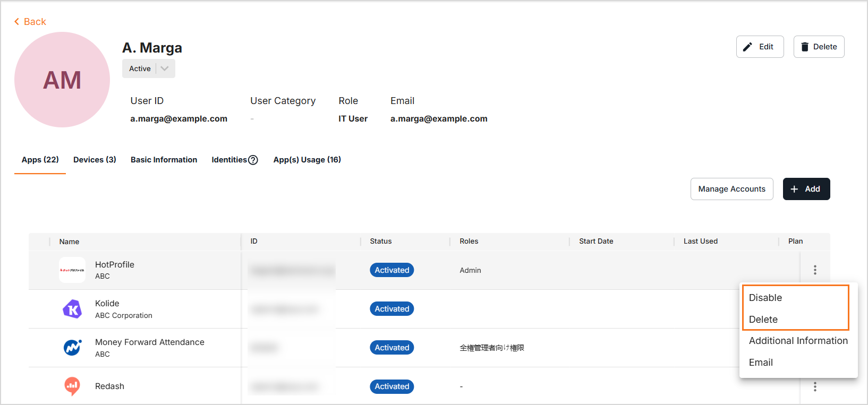Screen dimensions: 868x405
Task: Expand the Active status dropdown
Action: coord(165,68)
